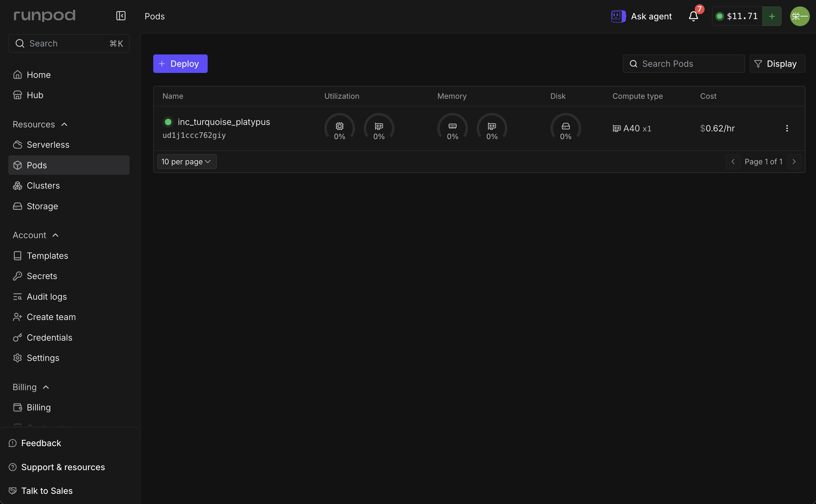This screenshot has height=504, width=816.
Task: Open Hub in the sidebar
Action: (69, 95)
